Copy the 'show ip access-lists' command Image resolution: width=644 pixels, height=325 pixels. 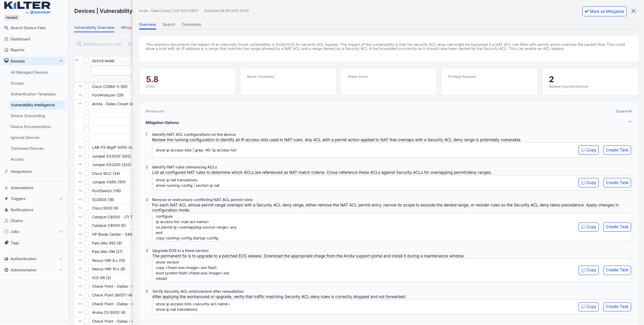588,150
